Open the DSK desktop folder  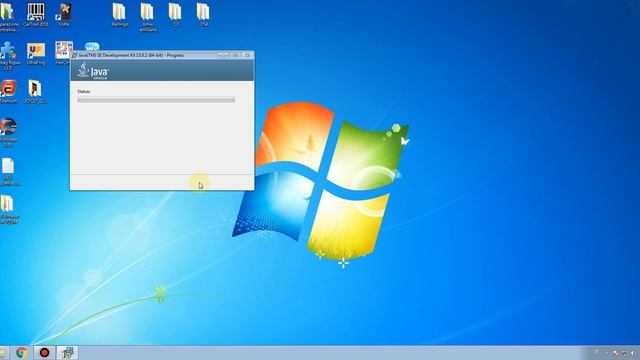[x=203, y=15]
